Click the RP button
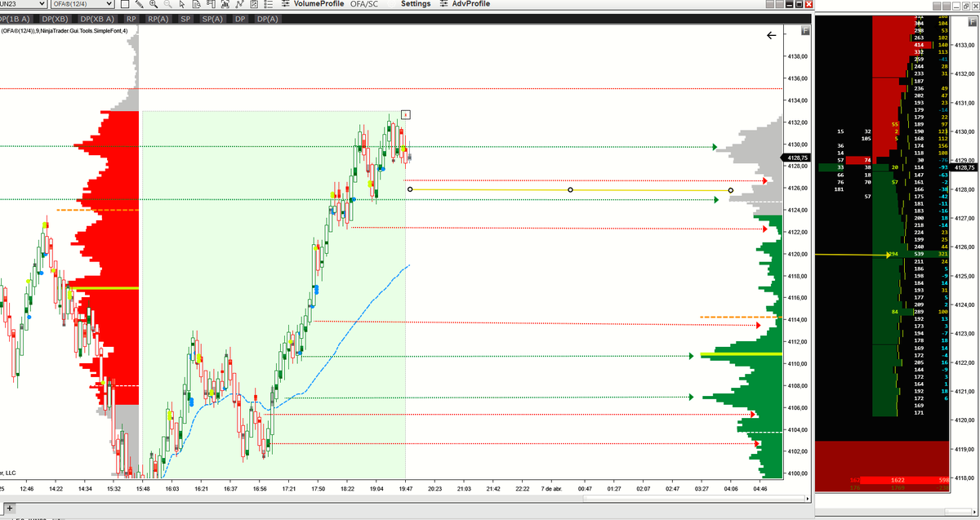980x520 pixels. (131, 19)
